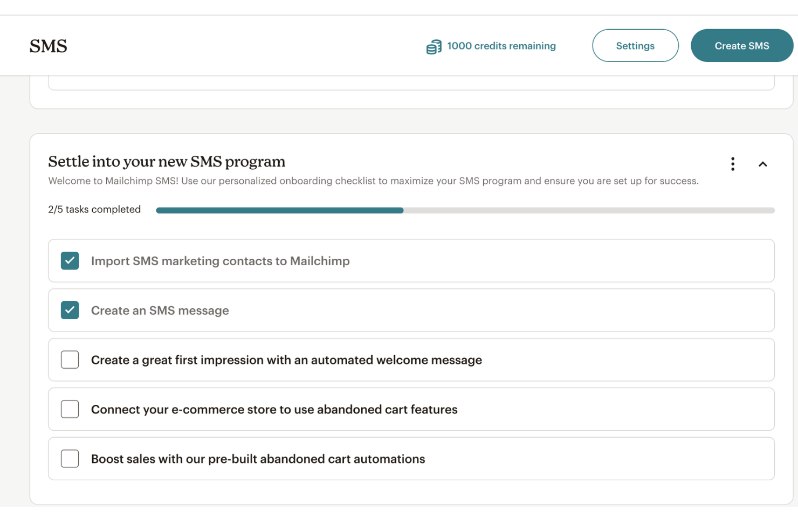The width and height of the screenshot is (798, 532).
Task: Open Settings
Action: coord(635,45)
